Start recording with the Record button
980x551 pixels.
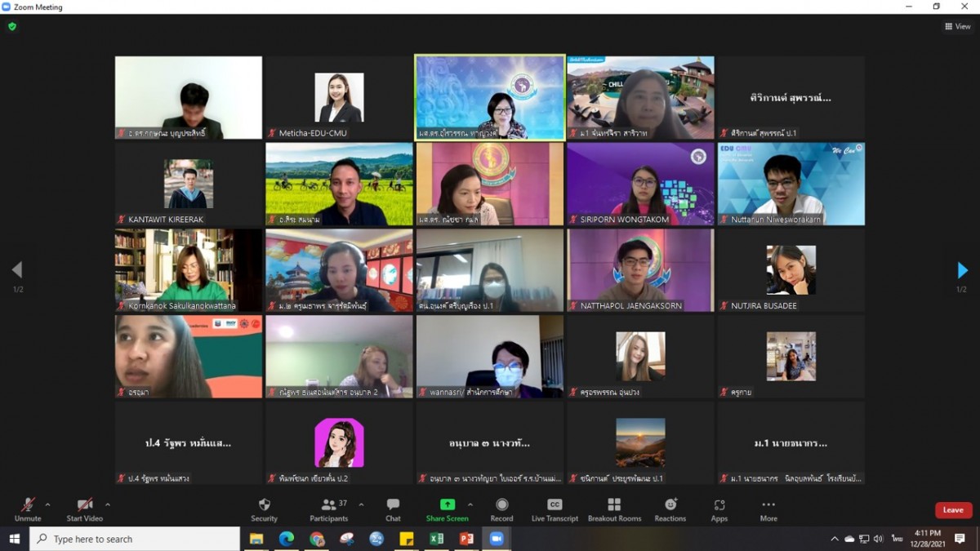(501, 509)
